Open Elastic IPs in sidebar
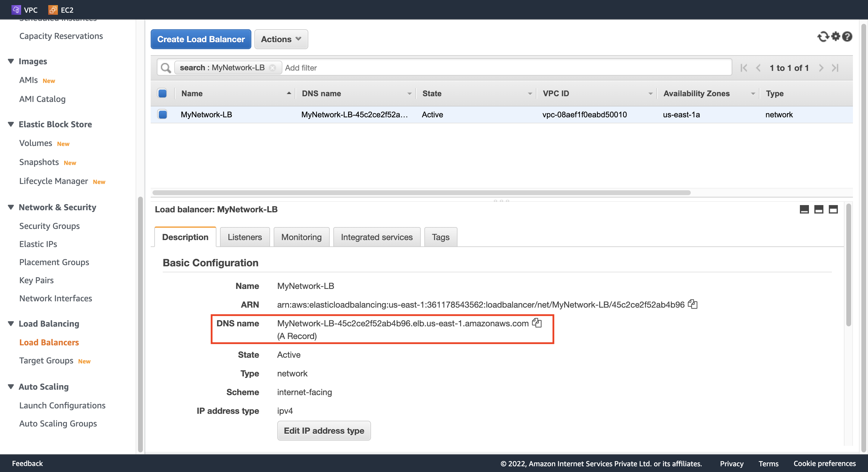 coord(38,244)
